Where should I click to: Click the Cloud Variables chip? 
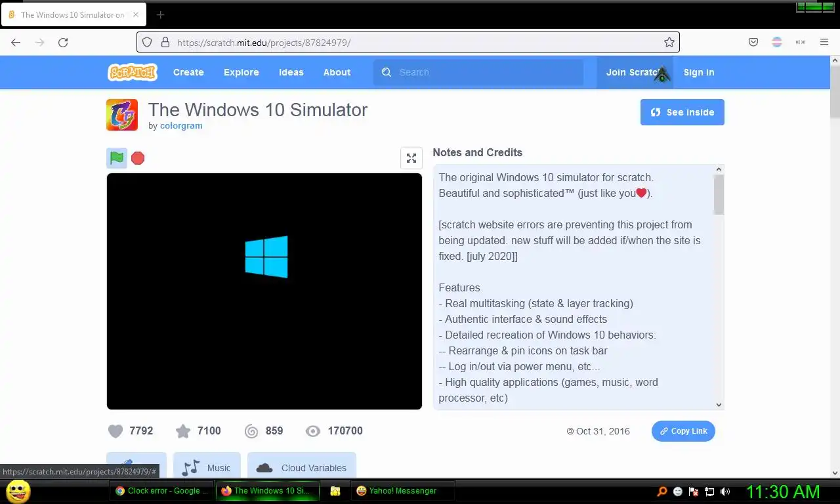point(302,465)
